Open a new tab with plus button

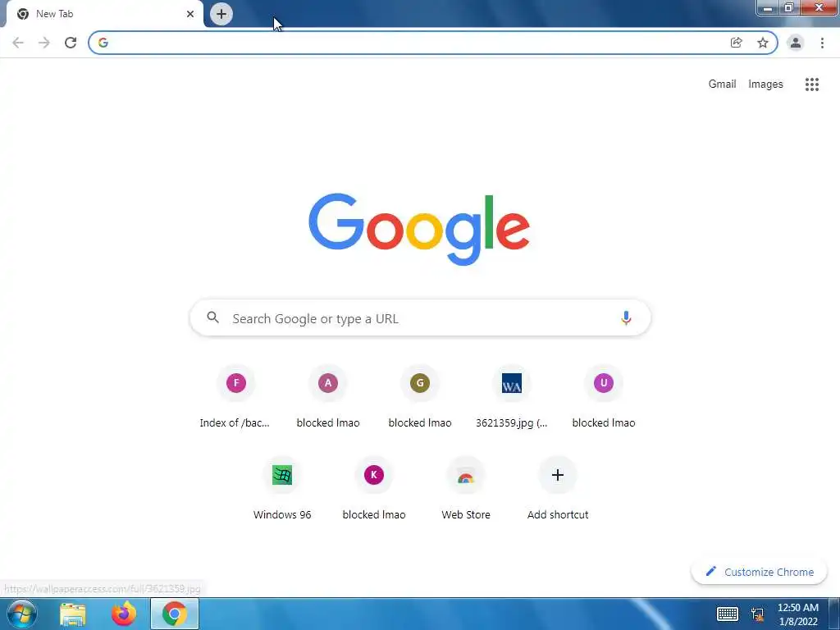(221, 14)
